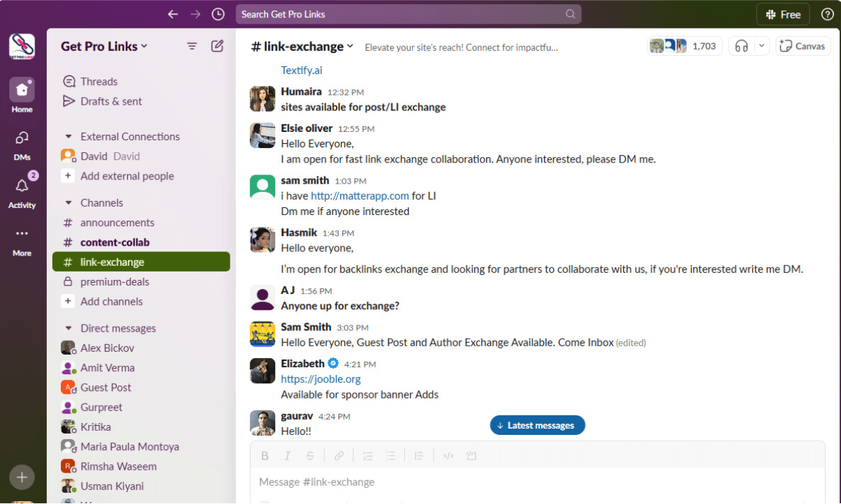Image resolution: width=841 pixels, height=504 pixels.
Task: Insert a link using the link icon
Action: coord(339,456)
